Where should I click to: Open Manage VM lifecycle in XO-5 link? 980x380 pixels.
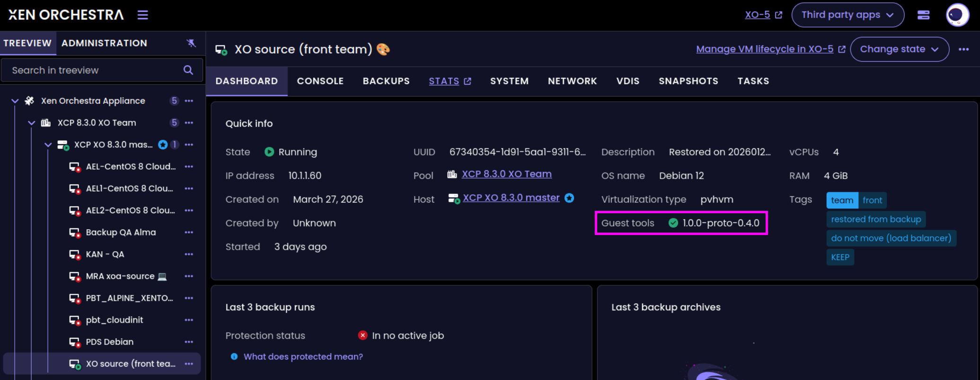coord(770,49)
